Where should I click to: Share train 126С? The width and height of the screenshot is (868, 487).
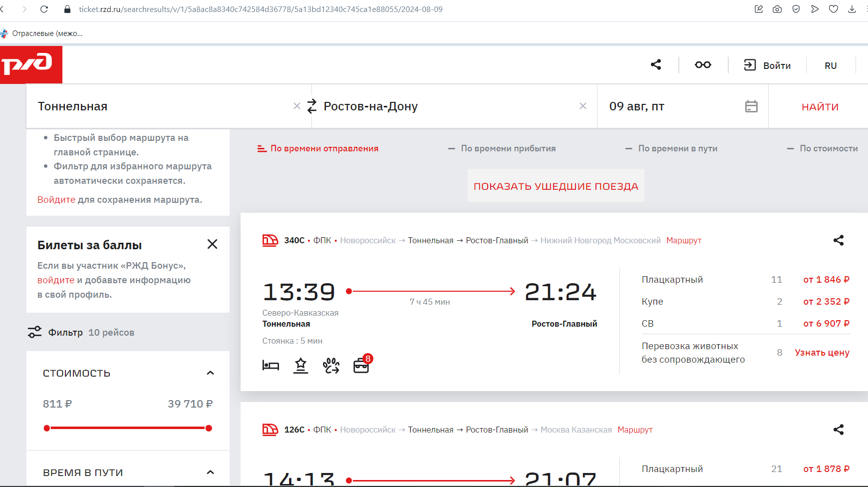839,430
